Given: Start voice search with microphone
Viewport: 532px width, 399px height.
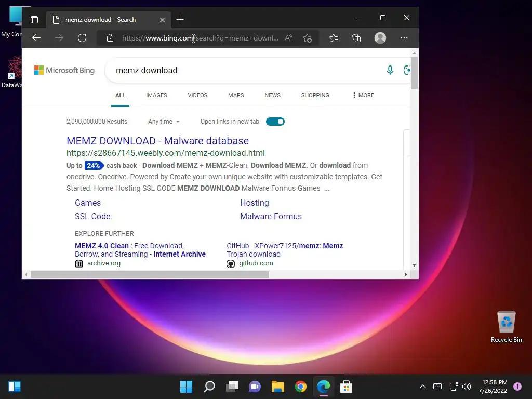Looking at the screenshot, I should point(390,70).
